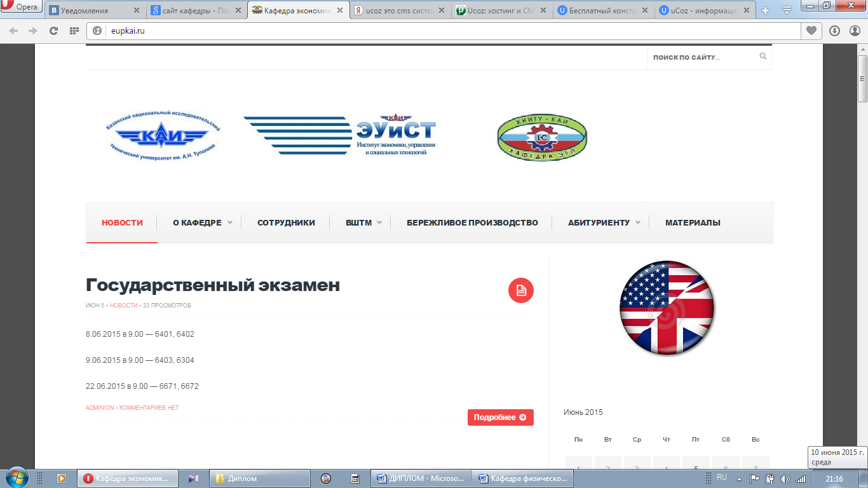Click the page vertical scrollbar thumb

tap(862, 78)
